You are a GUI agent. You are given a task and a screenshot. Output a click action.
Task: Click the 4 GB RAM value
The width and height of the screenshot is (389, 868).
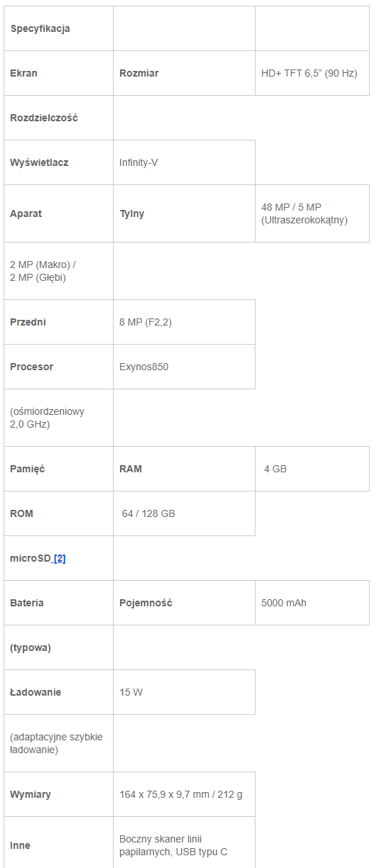[x=275, y=469]
